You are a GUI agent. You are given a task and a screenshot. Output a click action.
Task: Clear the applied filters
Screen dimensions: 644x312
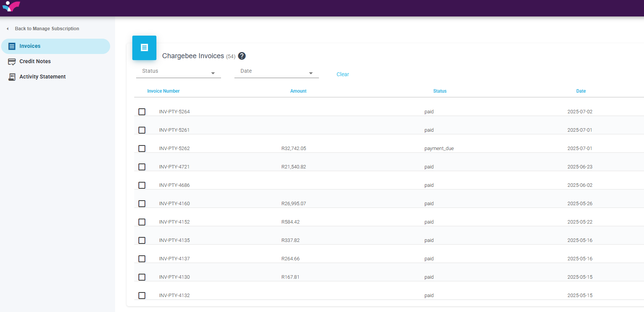click(343, 74)
